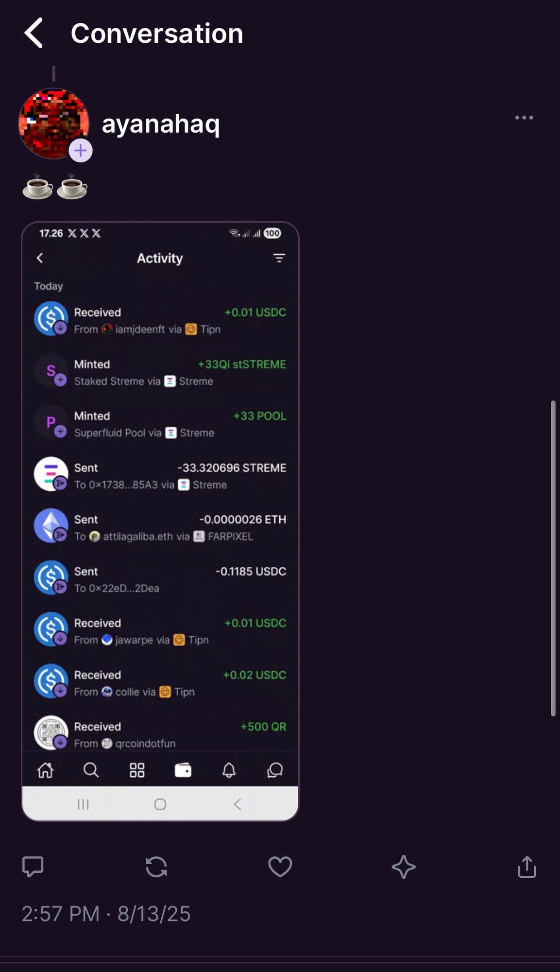Viewport: 560px width, 972px height.
Task: Tap the grid apps icon in screenshot
Action: [x=137, y=770]
